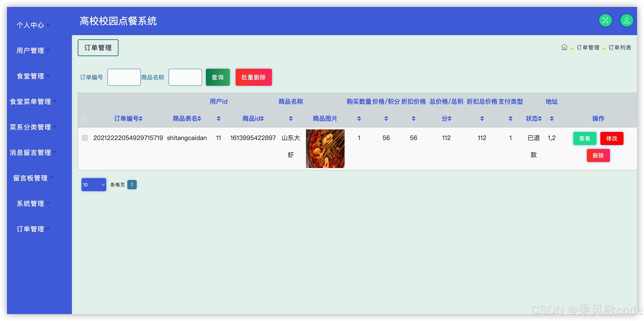
Task: Click the 查询 search button
Action: (x=217, y=77)
